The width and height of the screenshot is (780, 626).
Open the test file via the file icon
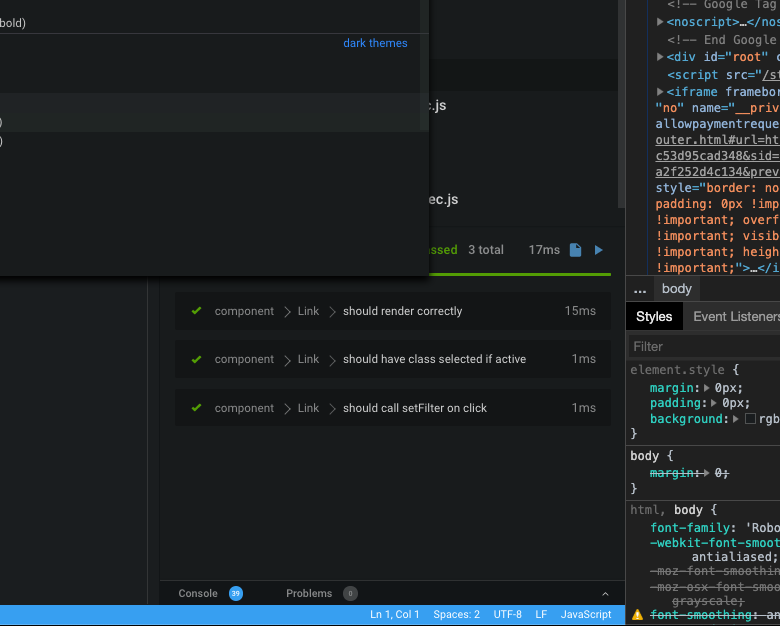[x=575, y=250]
